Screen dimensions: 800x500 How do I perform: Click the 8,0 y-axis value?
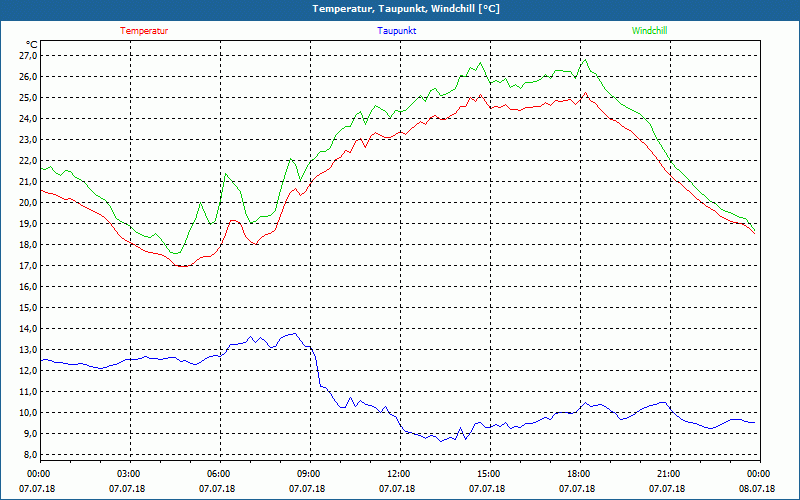coord(30,455)
